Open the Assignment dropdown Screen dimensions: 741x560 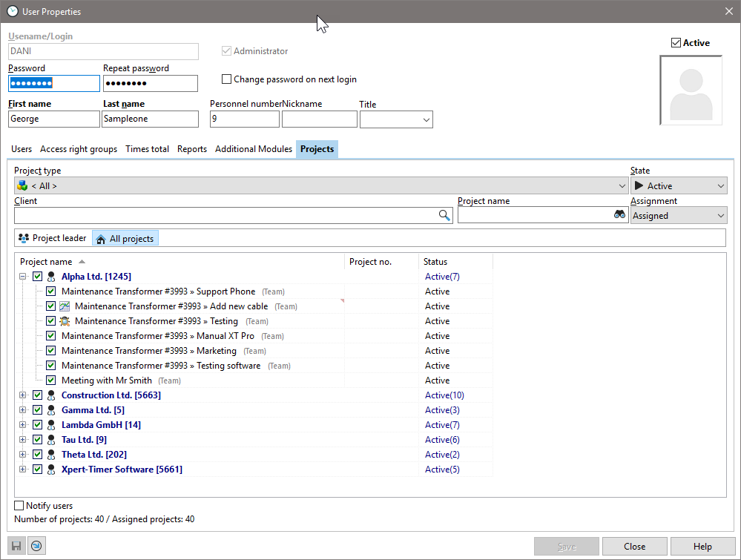[678, 216]
